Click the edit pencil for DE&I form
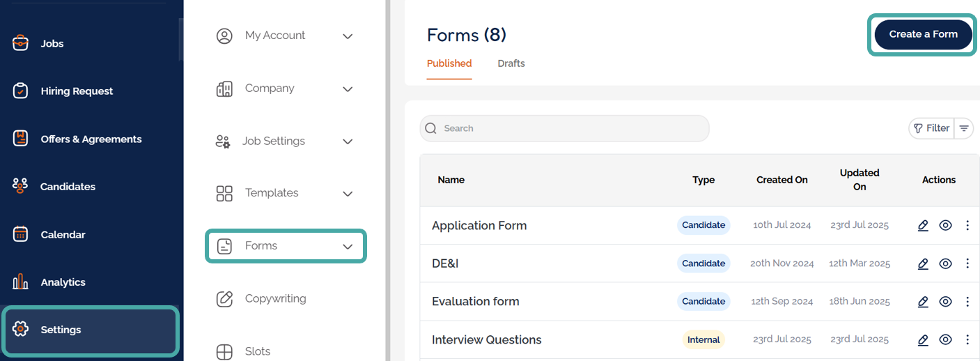980x361 pixels. 923,263
